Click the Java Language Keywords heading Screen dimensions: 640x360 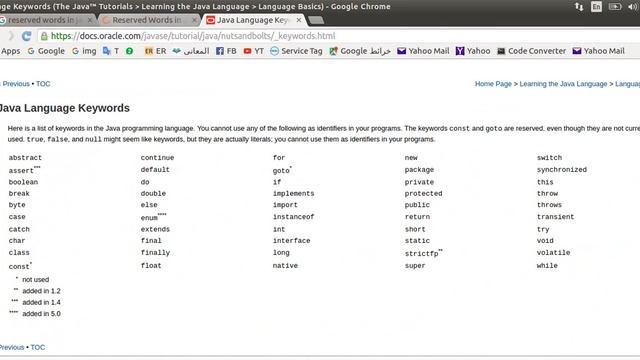(64, 108)
